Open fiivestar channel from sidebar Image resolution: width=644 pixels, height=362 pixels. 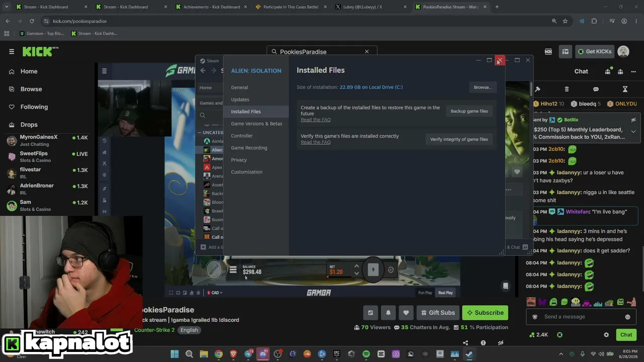pyautogui.click(x=48, y=173)
